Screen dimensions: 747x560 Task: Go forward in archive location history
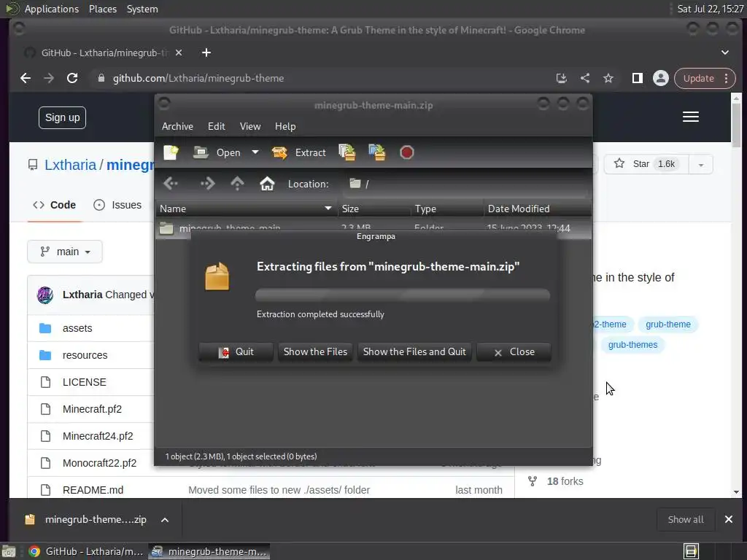tap(207, 183)
